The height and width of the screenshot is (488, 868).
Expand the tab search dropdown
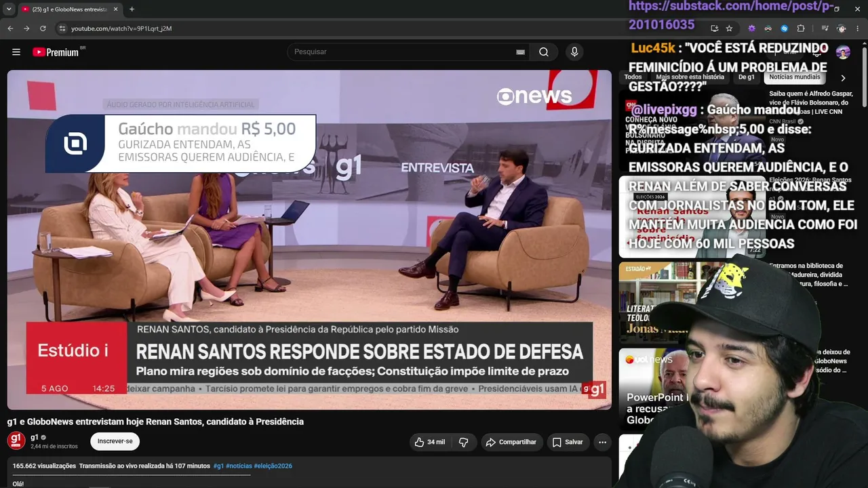pos(9,9)
